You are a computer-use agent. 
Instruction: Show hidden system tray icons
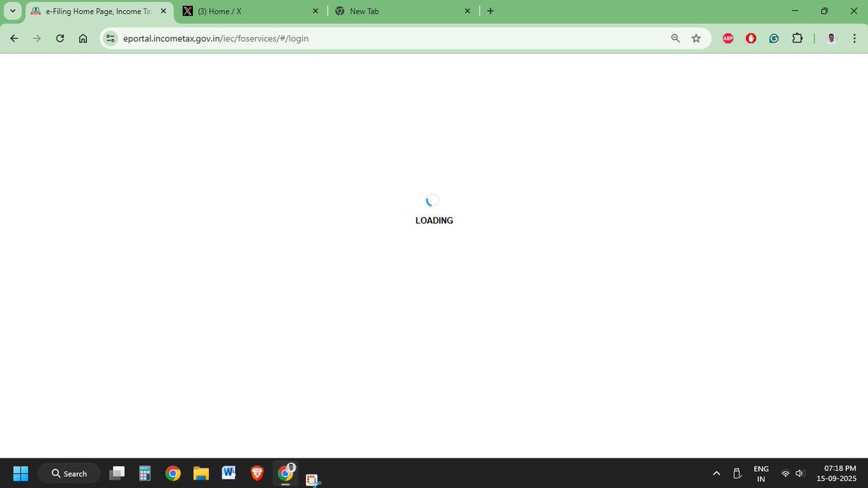[x=716, y=474]
